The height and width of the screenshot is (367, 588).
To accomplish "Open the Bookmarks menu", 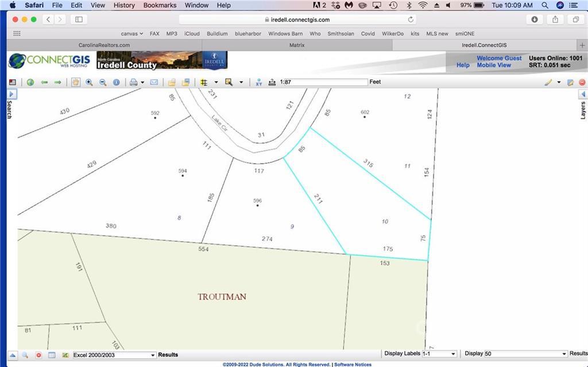I will (x=159, y=5).
